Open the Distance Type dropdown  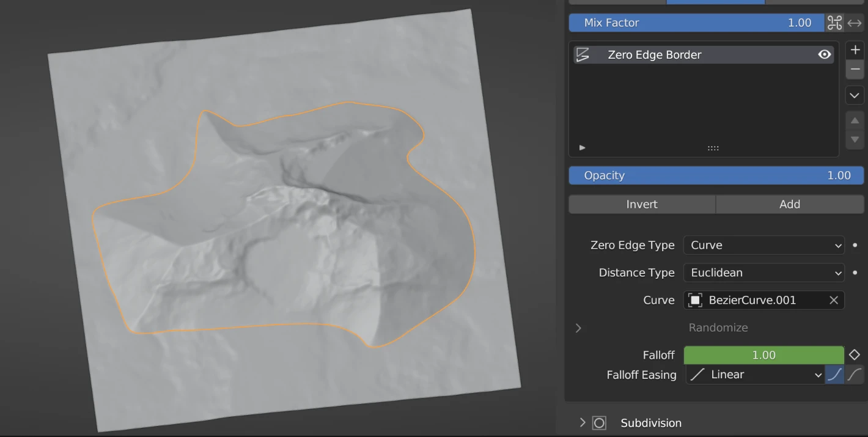tap(763, 273)
